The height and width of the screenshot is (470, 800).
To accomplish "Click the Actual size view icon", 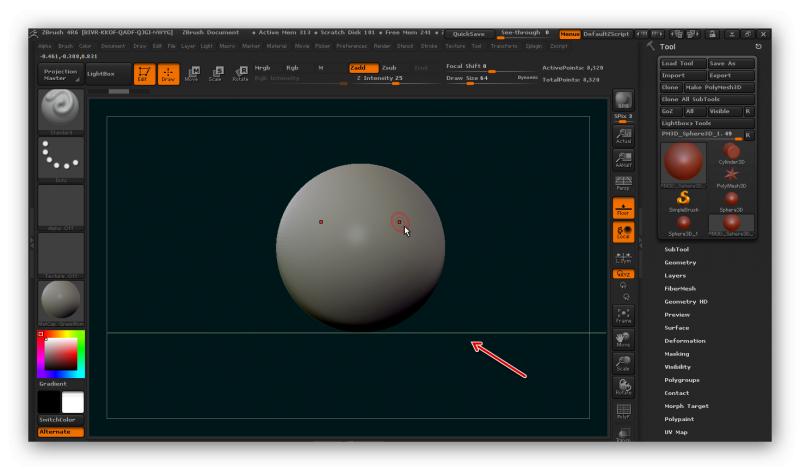I will click(x=623, y=135).
